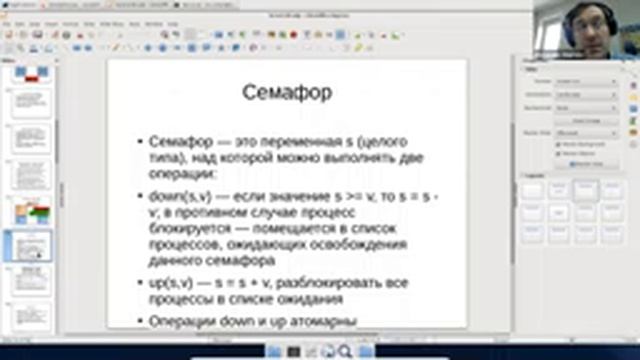
Task: Click the green highlighter icon in drawing toolbar
Action: pyautogui.click(x=358, y=49)
